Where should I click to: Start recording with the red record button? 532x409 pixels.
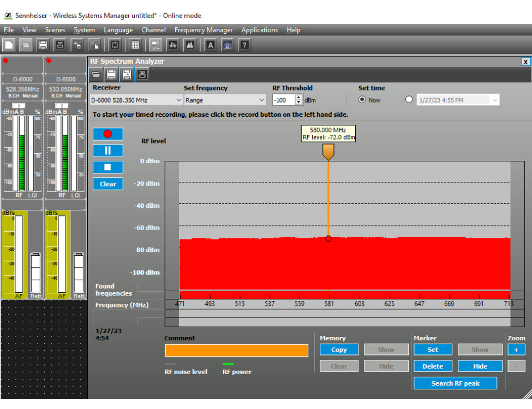click(107, 134)
